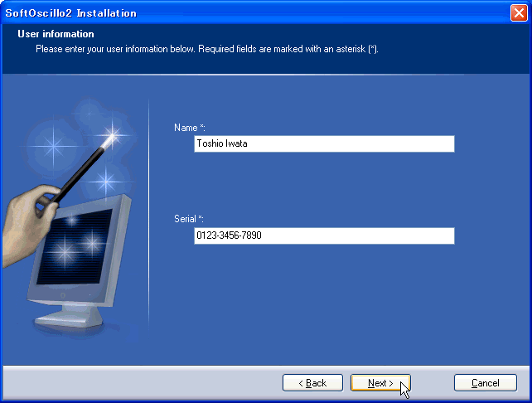
Task: Click the required-fields instruction text
Action: pos(207,49)
